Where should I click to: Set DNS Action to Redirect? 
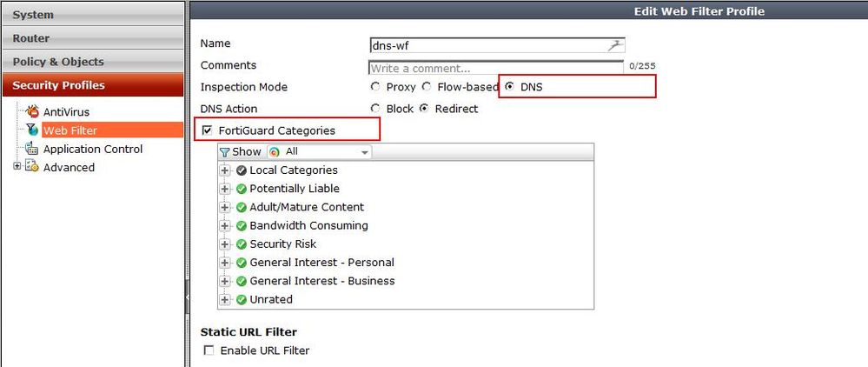[x=424, y=109]
